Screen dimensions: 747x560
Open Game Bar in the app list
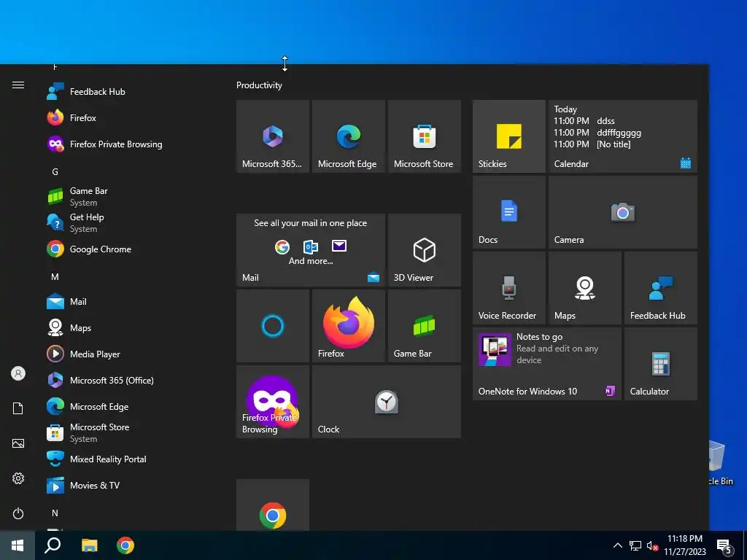click(128, 196)
